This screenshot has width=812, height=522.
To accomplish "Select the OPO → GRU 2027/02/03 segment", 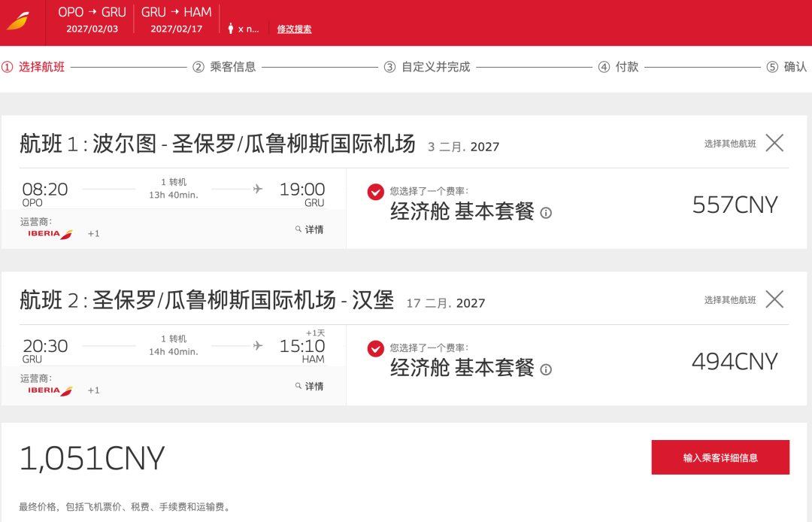I will [x=92, y=20].
